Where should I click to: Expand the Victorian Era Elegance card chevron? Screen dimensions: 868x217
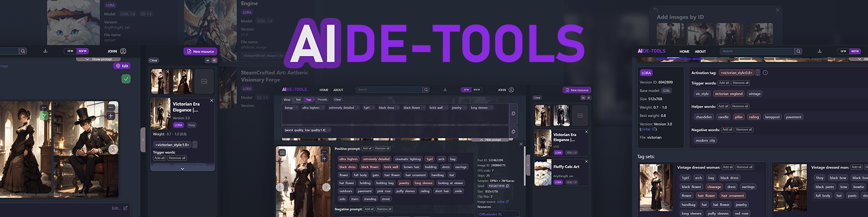point(182,169)
